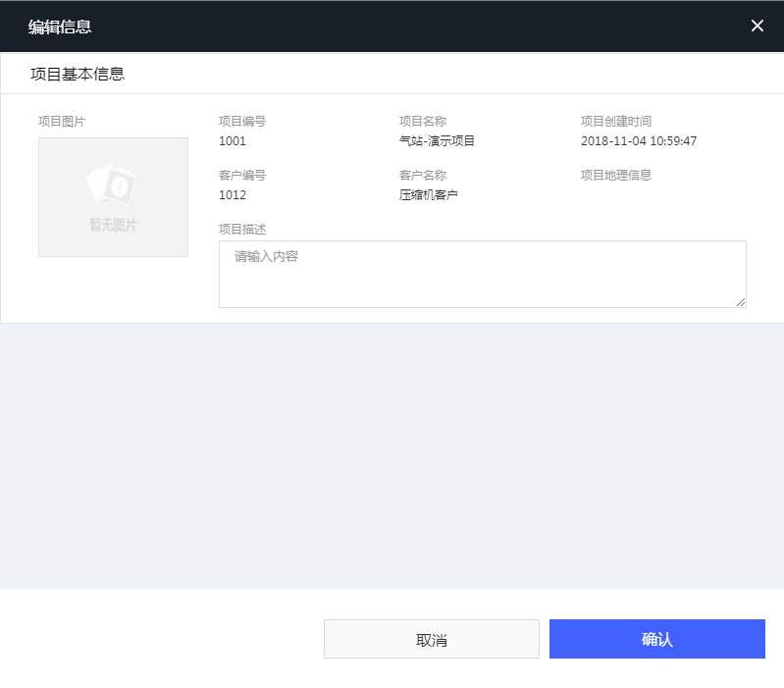Click the 项目描述 label
This screenshot has width=784, height=688.
click(x=242, y=229)
